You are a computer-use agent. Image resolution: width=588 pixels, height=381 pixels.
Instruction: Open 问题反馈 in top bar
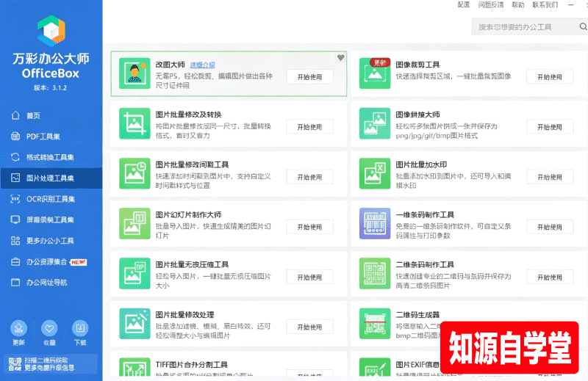click(x=491, y=5)
